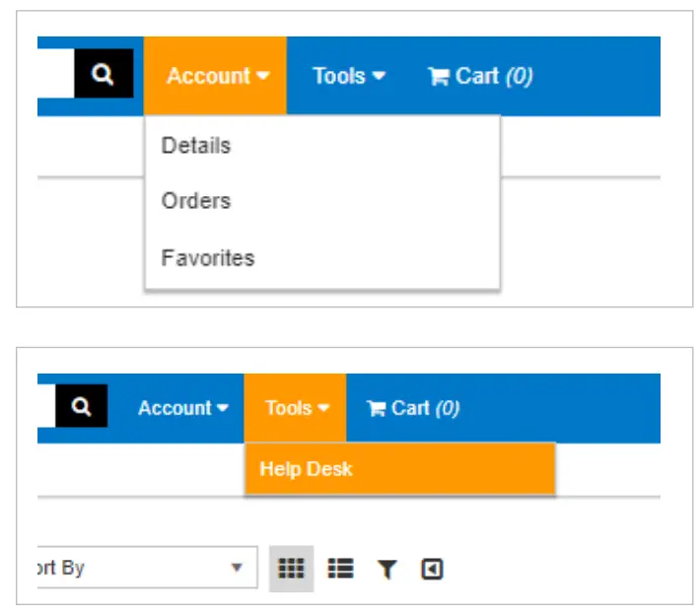Screen dimensions: 700x615
Task: Click the search magnifier beside the non-highlighted Account menu
Action: (81, 407)
